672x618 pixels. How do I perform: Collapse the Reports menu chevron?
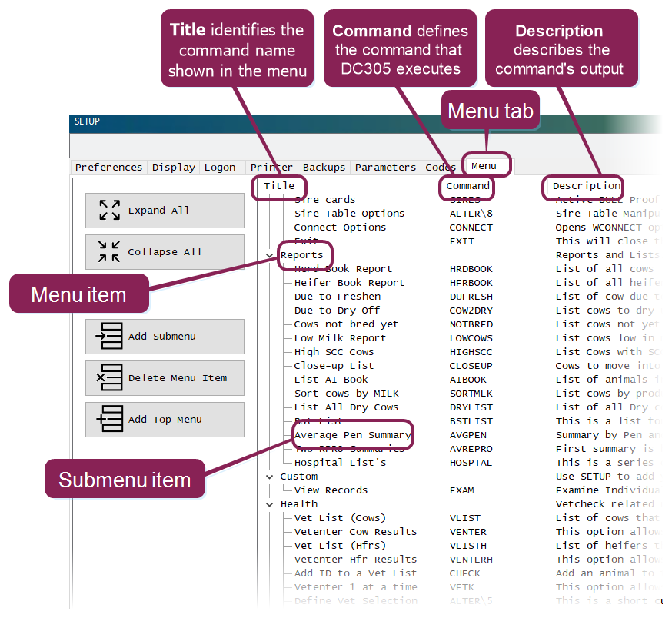[x=269, y=255]
